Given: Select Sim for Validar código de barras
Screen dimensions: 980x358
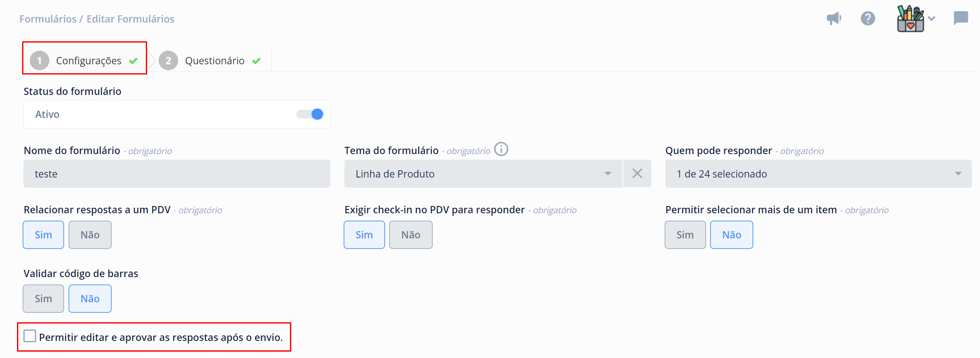Looking at the screenshot, I should [43, 298].
